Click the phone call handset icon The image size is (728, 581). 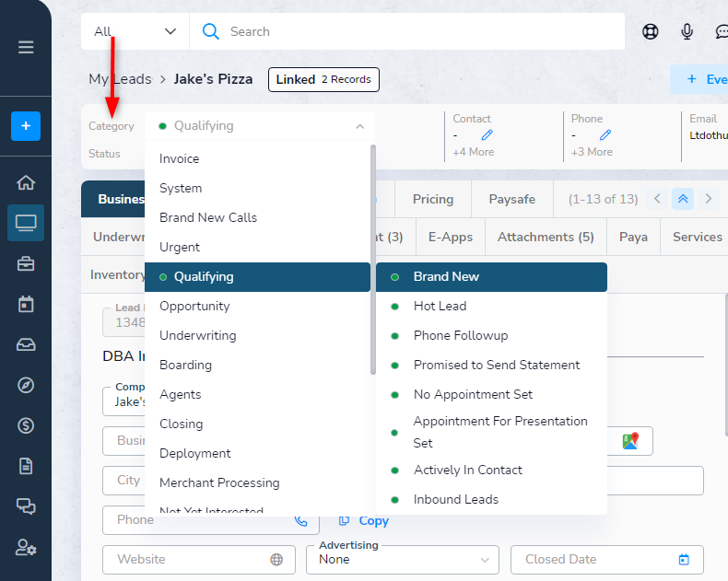pyautogui.click(x=300, y=520)
